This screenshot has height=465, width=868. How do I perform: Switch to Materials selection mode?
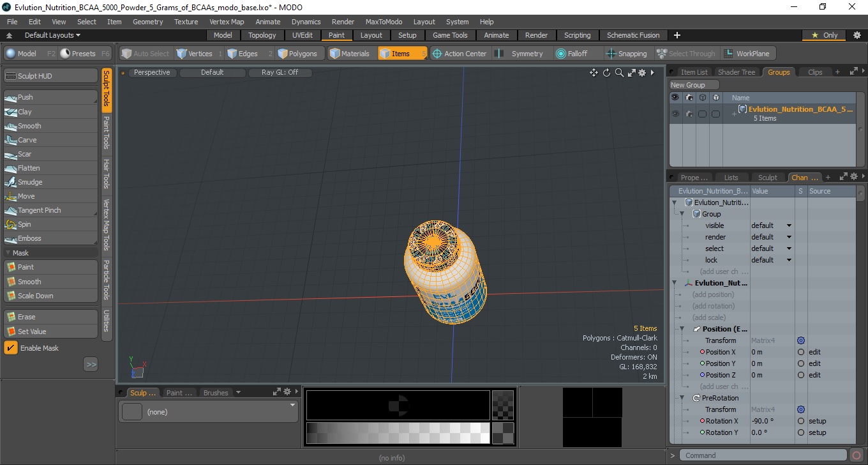coord(351,54)
